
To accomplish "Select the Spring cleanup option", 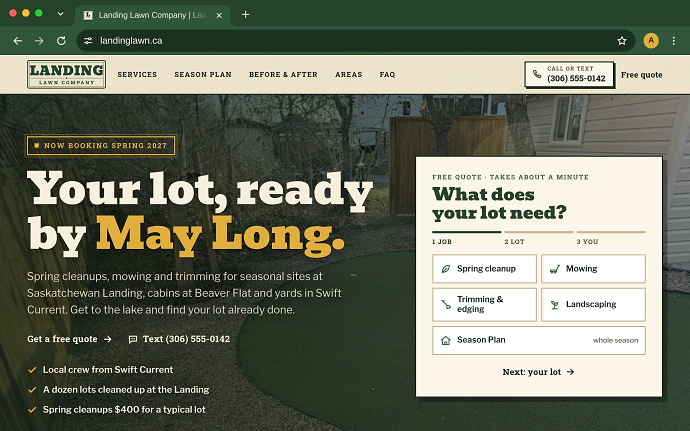I will [x=484, y=269].
